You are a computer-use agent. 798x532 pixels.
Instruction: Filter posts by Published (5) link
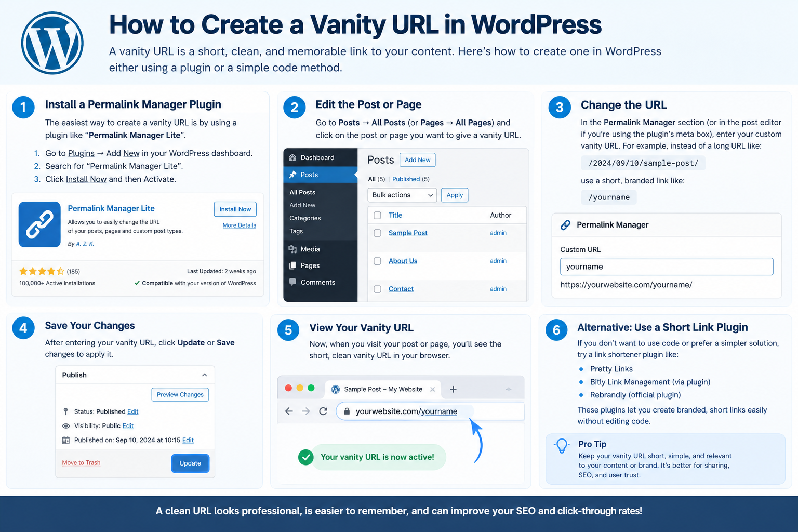[411, 179]
